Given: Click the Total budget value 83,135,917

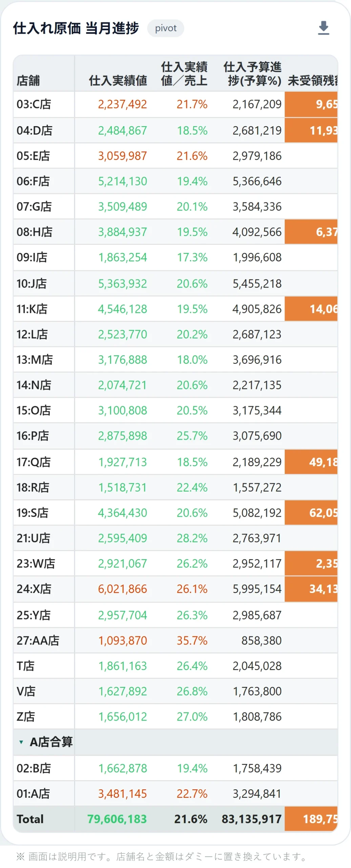Looking at the screenshot, I should [252, 819].
